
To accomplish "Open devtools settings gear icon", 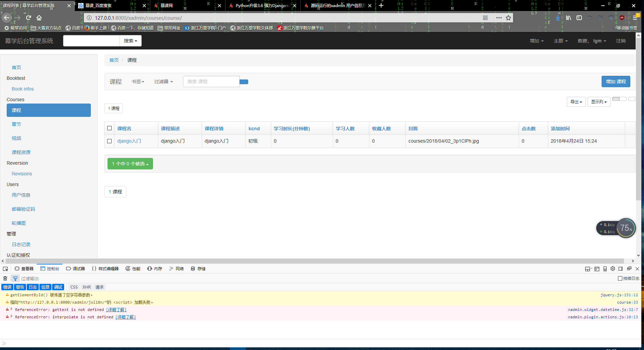I will pyautogui.click(x=613, y=269).
